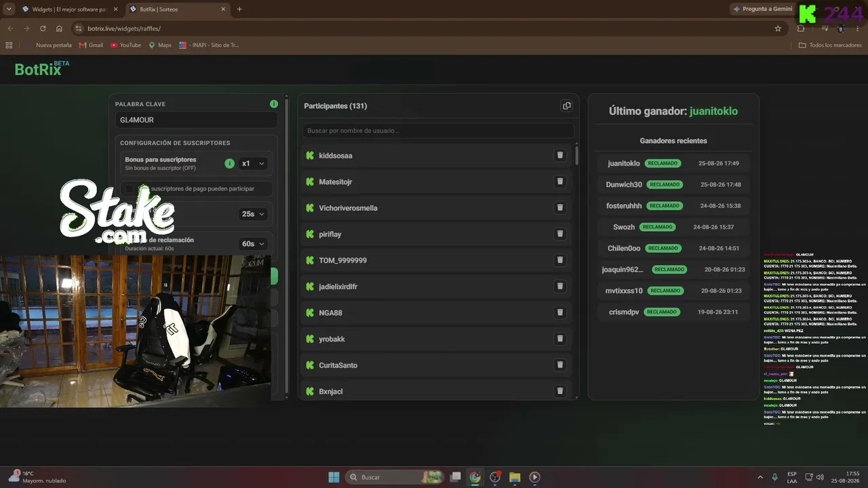Switch to Widgets browser tab
This screenshot has width=868, height=488.
point(64,9)
